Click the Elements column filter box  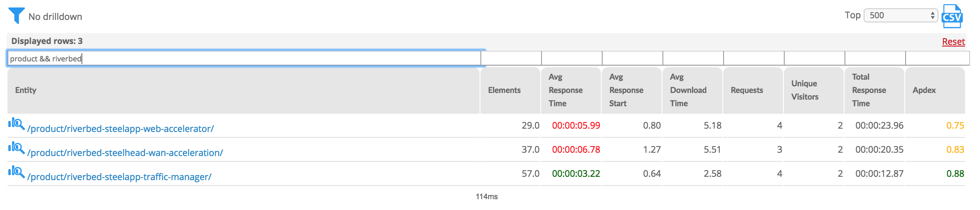point(511,58)
